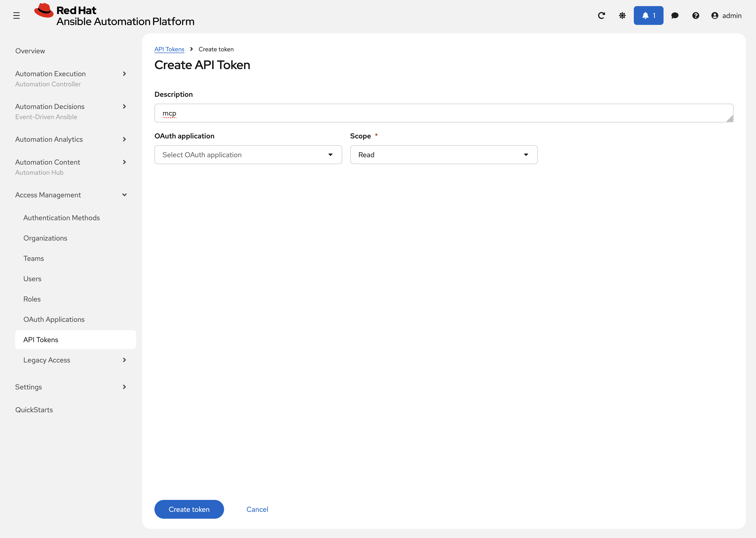756x538 pixels.
Task: Navigate to OAuth Applications page
Action: [x=54, y=319]
